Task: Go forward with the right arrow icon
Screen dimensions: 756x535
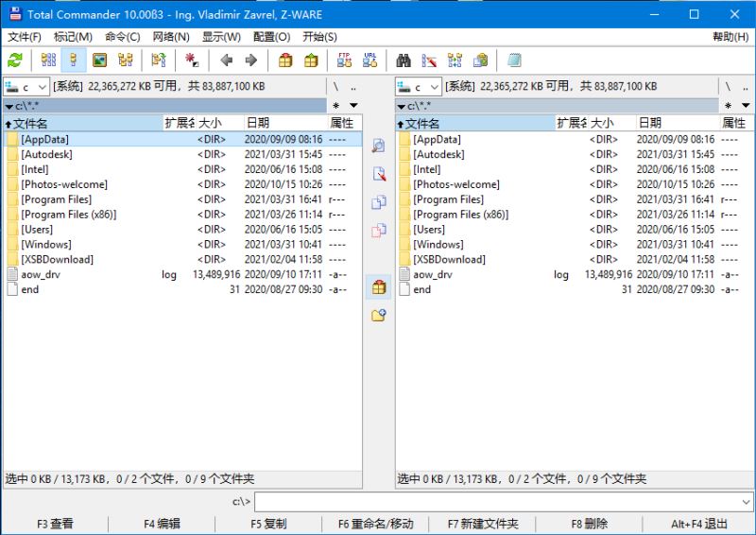Action: click(x=251, y=60)
